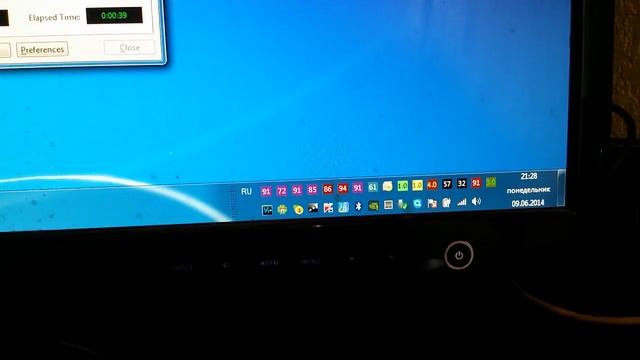Open the RU language indicator
This screenshot has width=640, height=360.
click(x=246, y=191)
